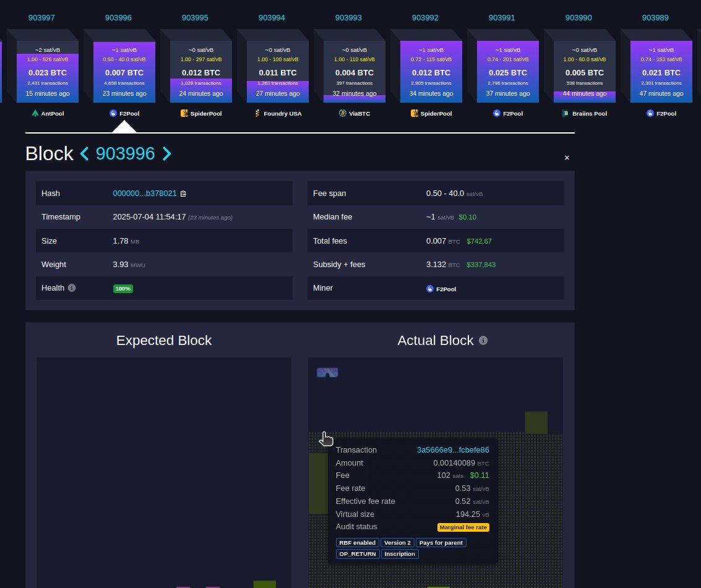The width and height of the screenshot is (701, 588).
Task: Click the Braiins Pool logo icon
Action: point(566,114)
